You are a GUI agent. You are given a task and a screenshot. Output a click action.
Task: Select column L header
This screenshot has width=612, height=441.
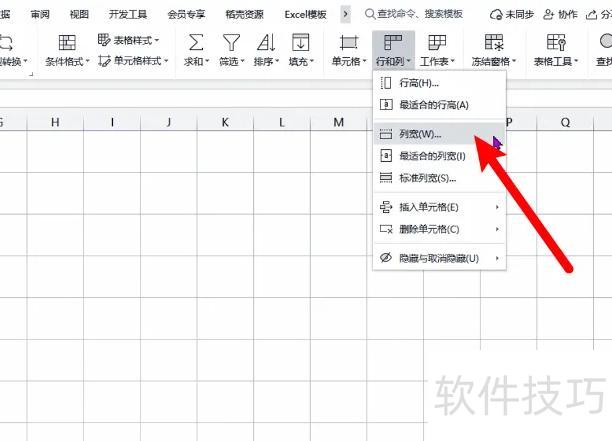(282, 122)
